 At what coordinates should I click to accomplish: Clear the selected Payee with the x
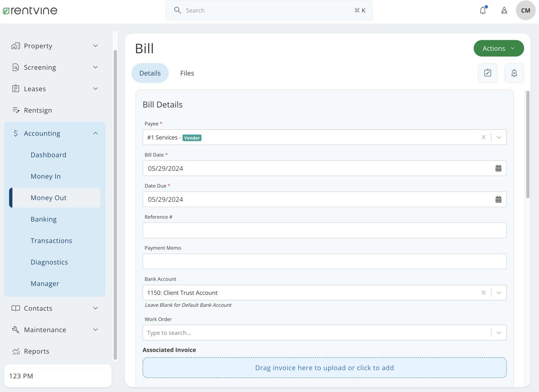pyautogui.click(x=483, y=137)
